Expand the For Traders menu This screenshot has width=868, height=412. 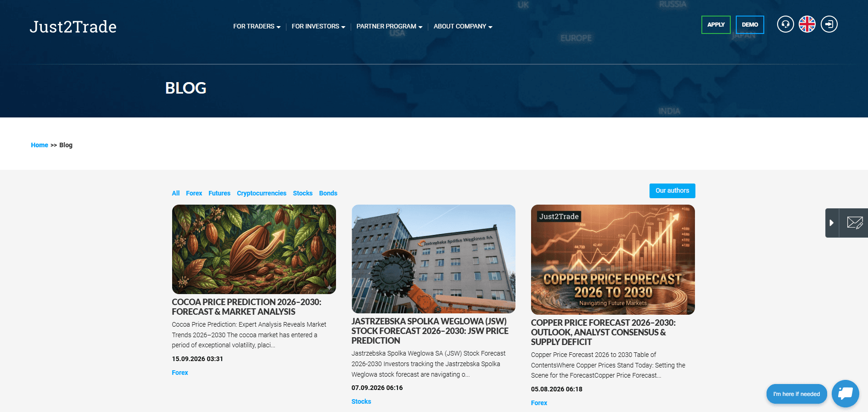tap(257, 27)
